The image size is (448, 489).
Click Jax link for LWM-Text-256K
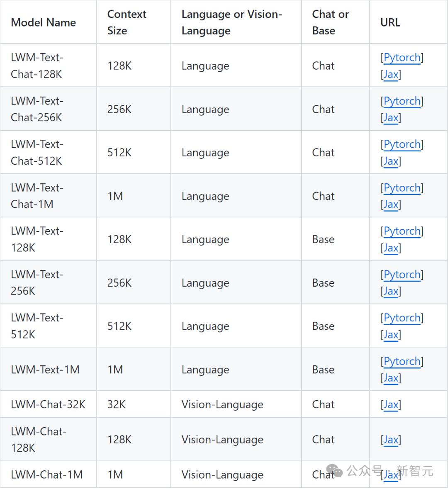[391, 291]
